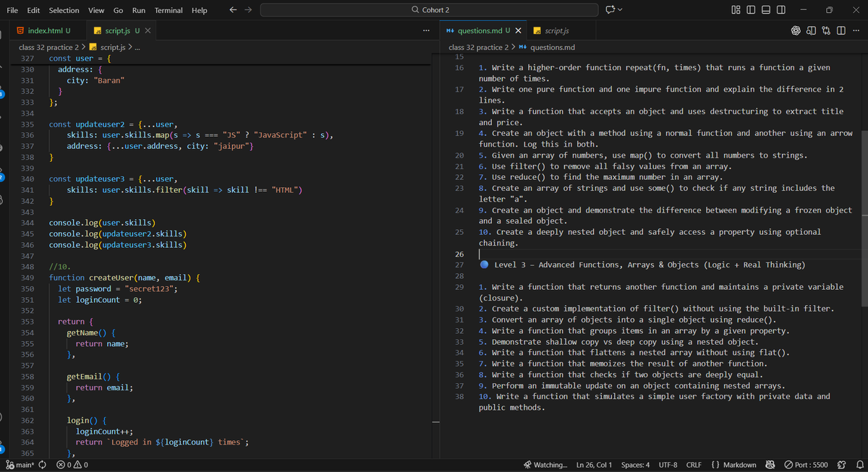Click the Copilot status icon in status bar
Image resolution: width=868 pixels, height=472 pixels.
(770, 465)
